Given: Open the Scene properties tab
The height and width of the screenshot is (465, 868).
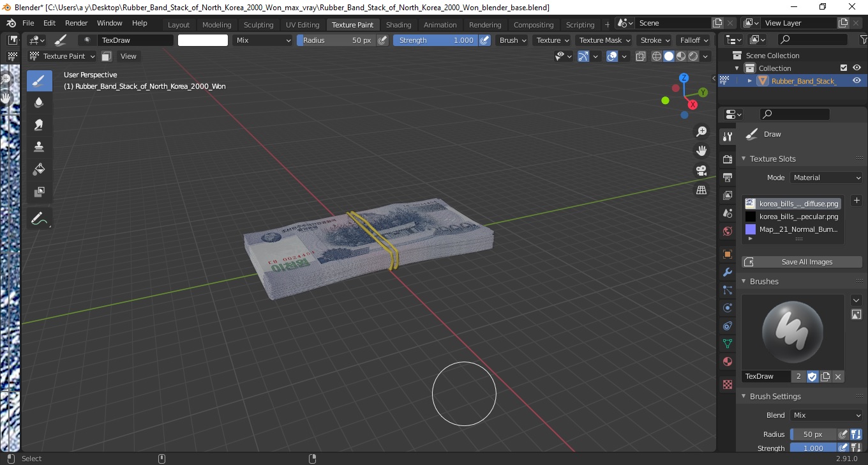Looking at the screenshot, I should [x=727, y=213].
